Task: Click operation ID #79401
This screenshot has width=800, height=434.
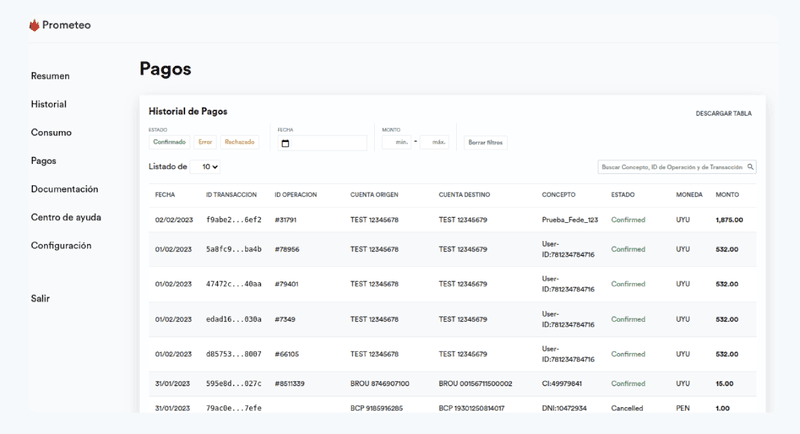Action: (x=286, y=284)
